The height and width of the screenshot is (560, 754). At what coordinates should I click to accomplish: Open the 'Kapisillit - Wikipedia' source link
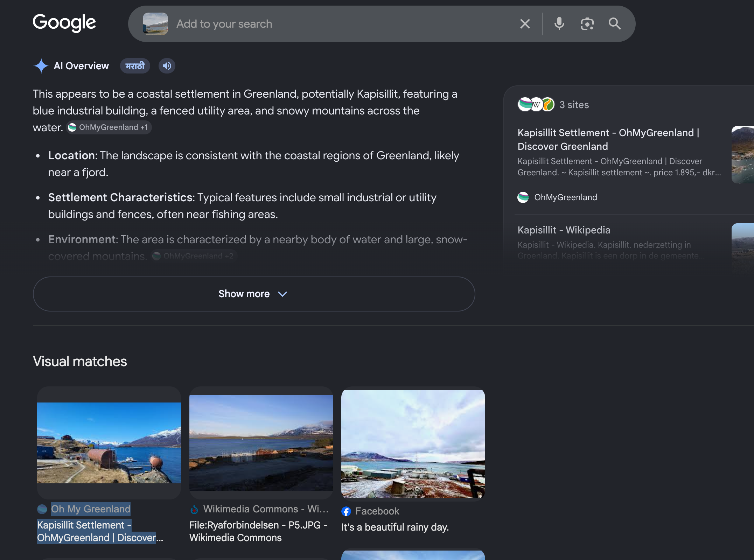pyautogui.click(x=564, y=230)
